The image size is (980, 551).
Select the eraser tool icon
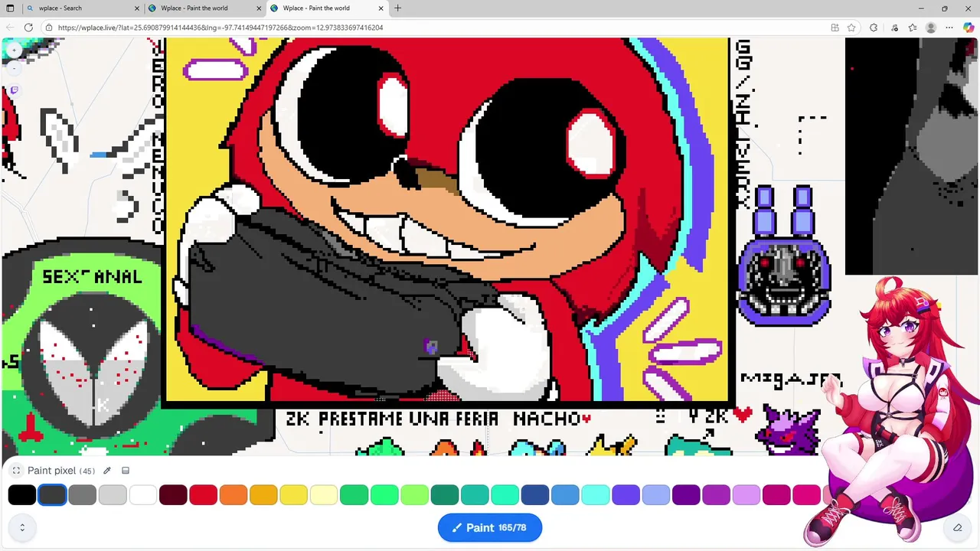(x=957, y=527)
